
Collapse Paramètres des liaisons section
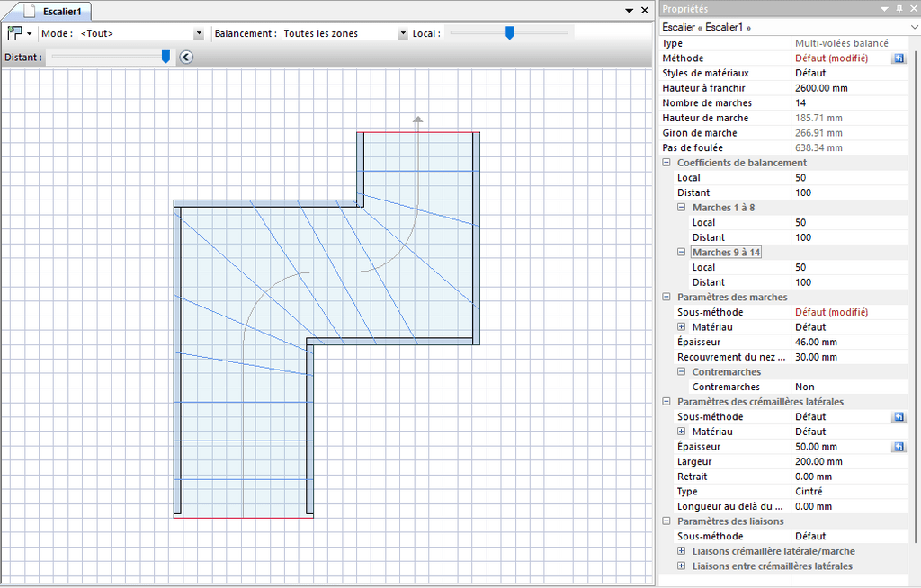666,521
